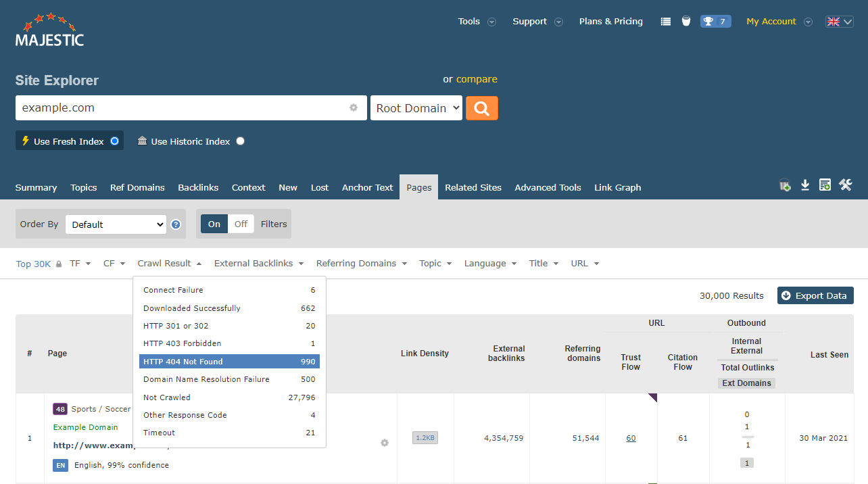This screenshot has width=868, height=484.
Task: Click the create report icon in tab bar
Action: (x=825, y=185)
